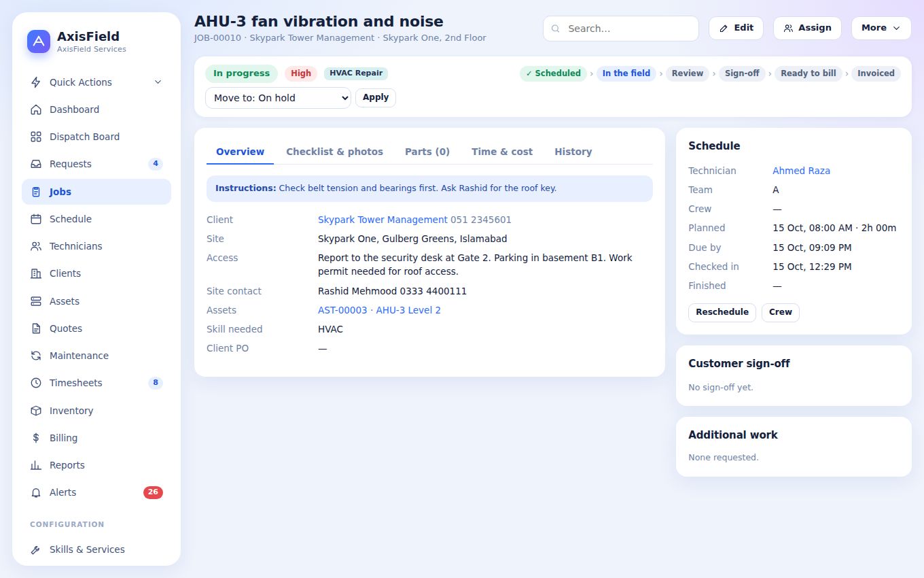Click the Clients building icon
The width and height of the screenshot is (924, 578).
click(x=36, y=273)
